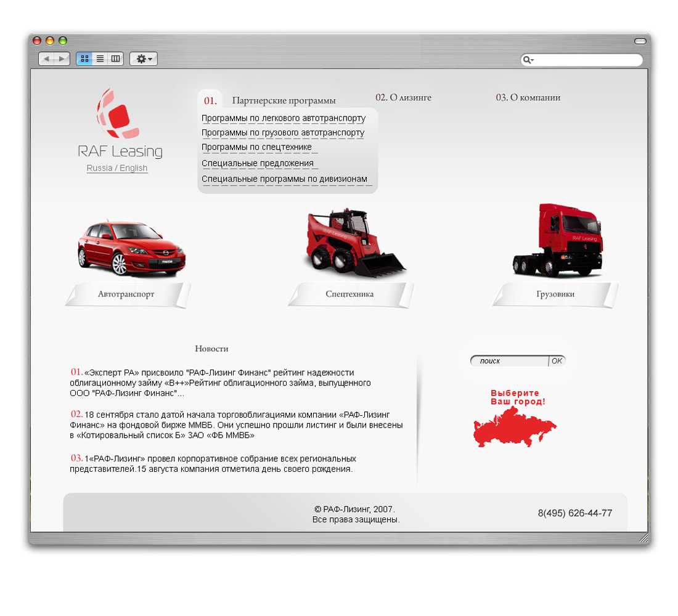Image resolution: width=678 pixels, height=616 pixels.
Task: Open the 02. О лизинге menu
Action: (x=403, y=98)
